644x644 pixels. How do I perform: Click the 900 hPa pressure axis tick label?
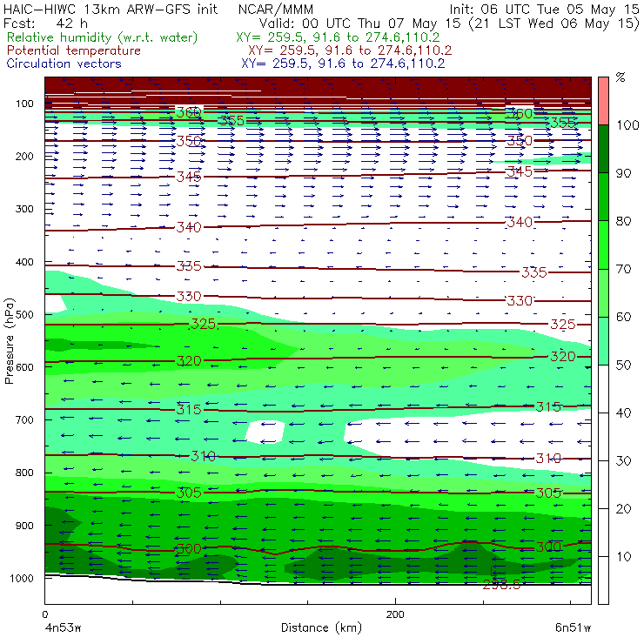coord(24,526)
